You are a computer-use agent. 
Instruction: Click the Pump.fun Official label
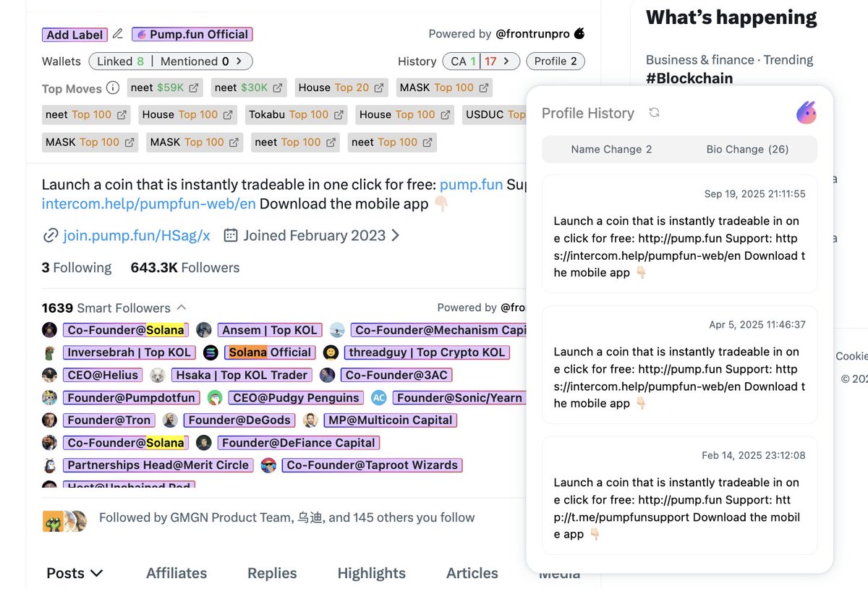pos(192,34)
